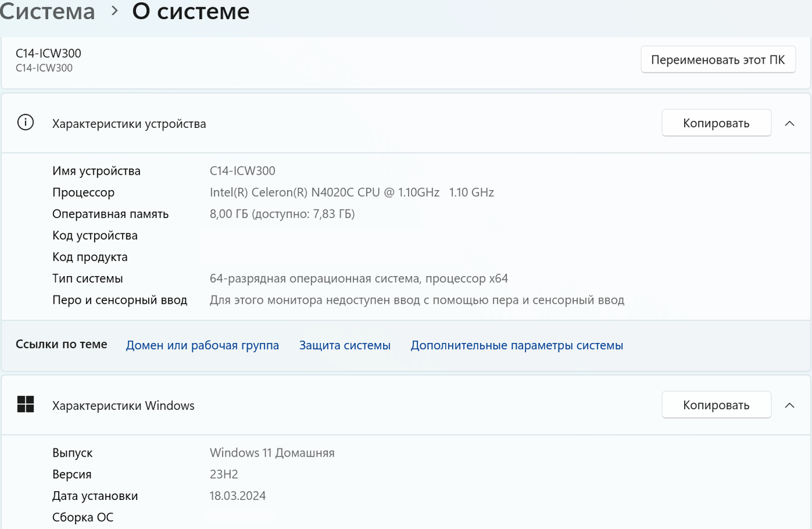Viewport: 812px width, 529px height.
Task: Click the Ссылки по теме label
Action: pos(62,344)
